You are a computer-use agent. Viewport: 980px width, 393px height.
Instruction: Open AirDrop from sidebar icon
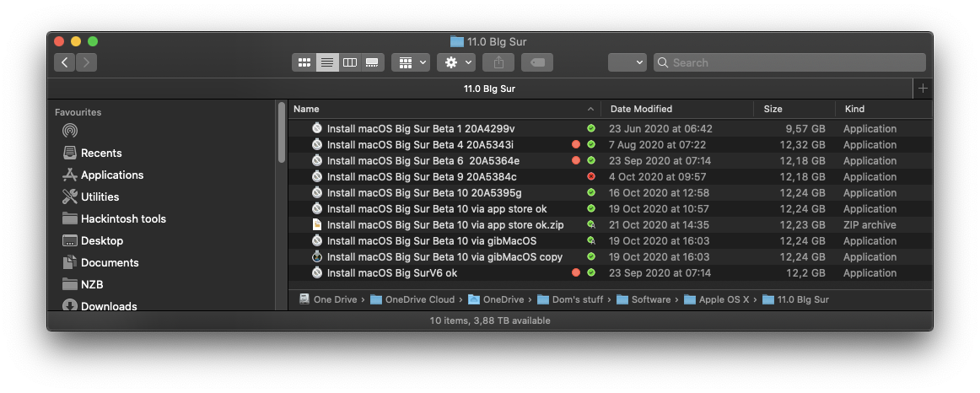tap(70, 132)
